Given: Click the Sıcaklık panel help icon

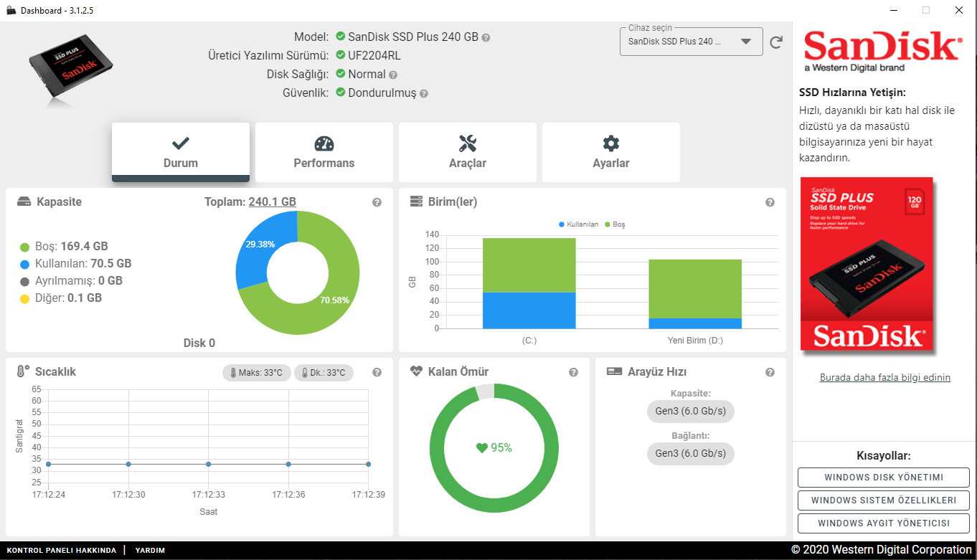Looking at the screenshot, I should [377, 372].
